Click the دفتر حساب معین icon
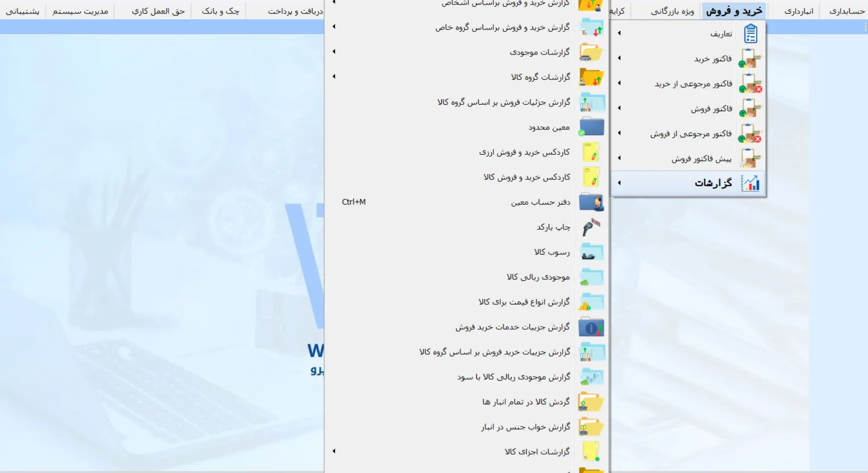Image resolution: width=868 pixels, height=473 pixels. [x=591, y=202]
